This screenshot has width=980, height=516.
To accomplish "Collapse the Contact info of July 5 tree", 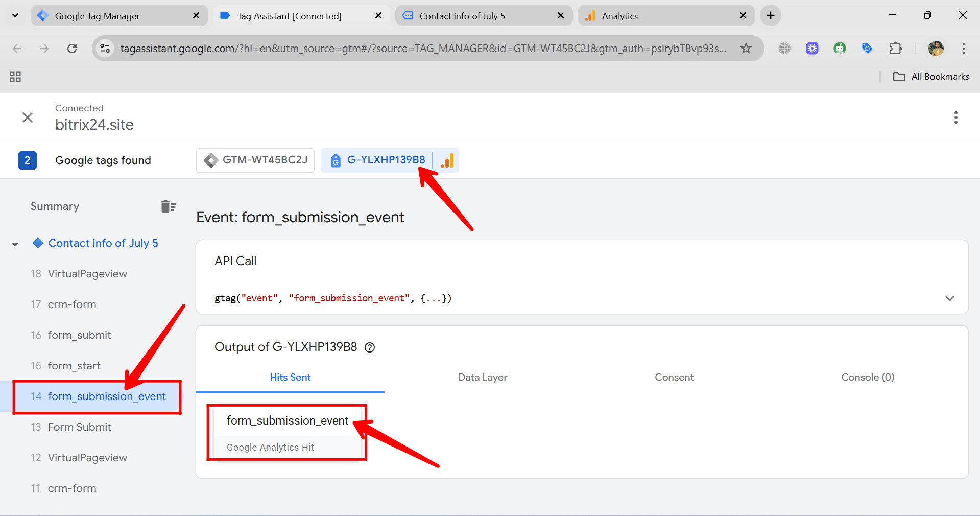I will pos(15,244).
